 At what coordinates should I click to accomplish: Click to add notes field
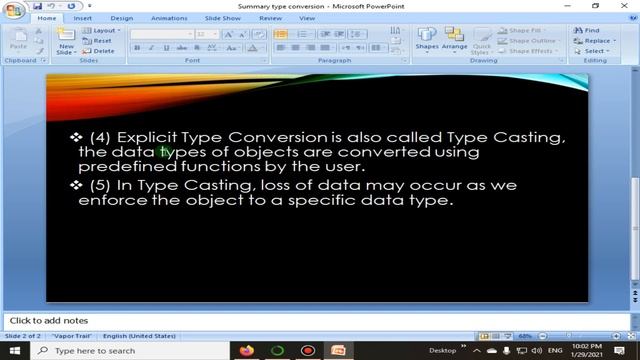pos(317,321)
